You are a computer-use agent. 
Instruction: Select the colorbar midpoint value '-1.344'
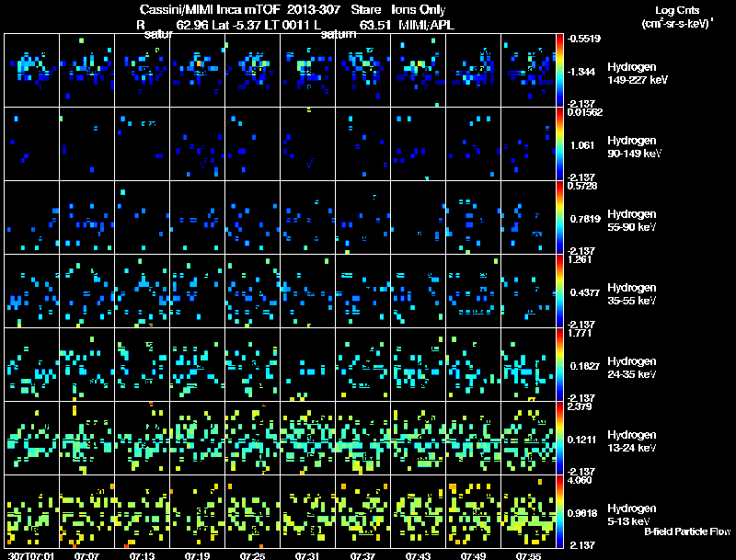tap(582, 72)
